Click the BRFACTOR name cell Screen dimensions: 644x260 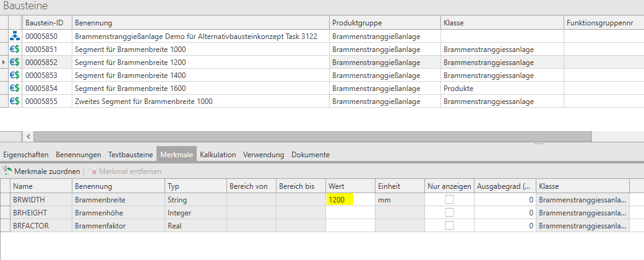[41, 225]
